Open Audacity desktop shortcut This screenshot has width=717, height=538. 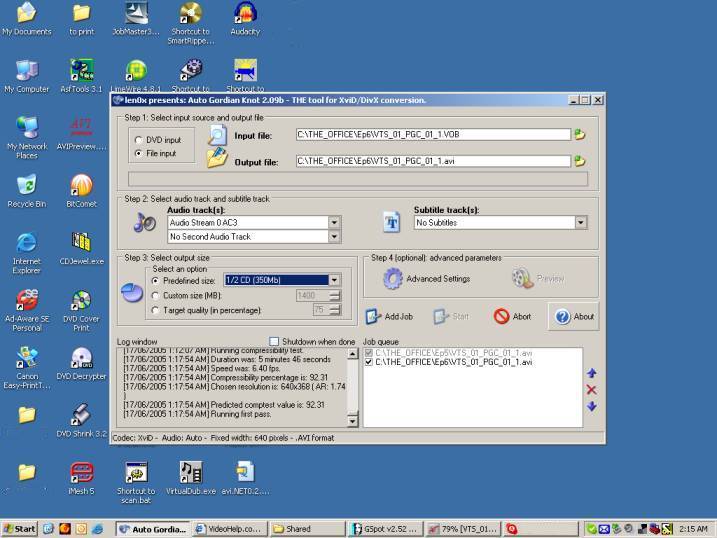pyautogui.click(x=245, y=18)
